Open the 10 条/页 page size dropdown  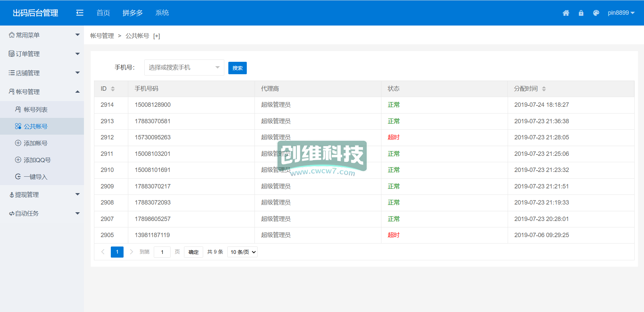pos(242,252)
